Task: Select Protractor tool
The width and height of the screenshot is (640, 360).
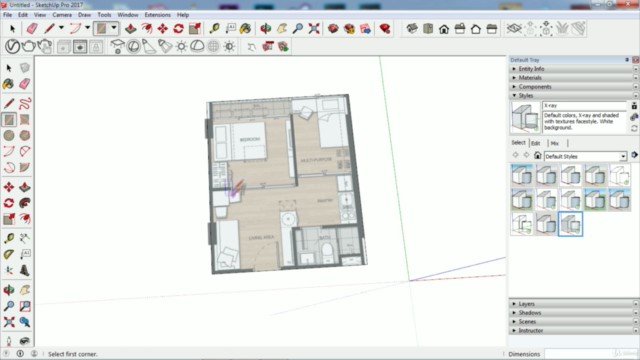Action: 9,254
